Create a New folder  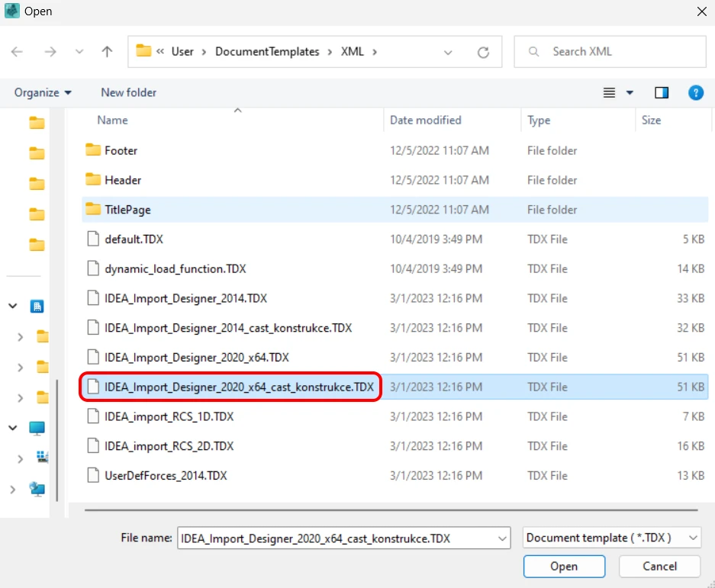coord(129,92)
